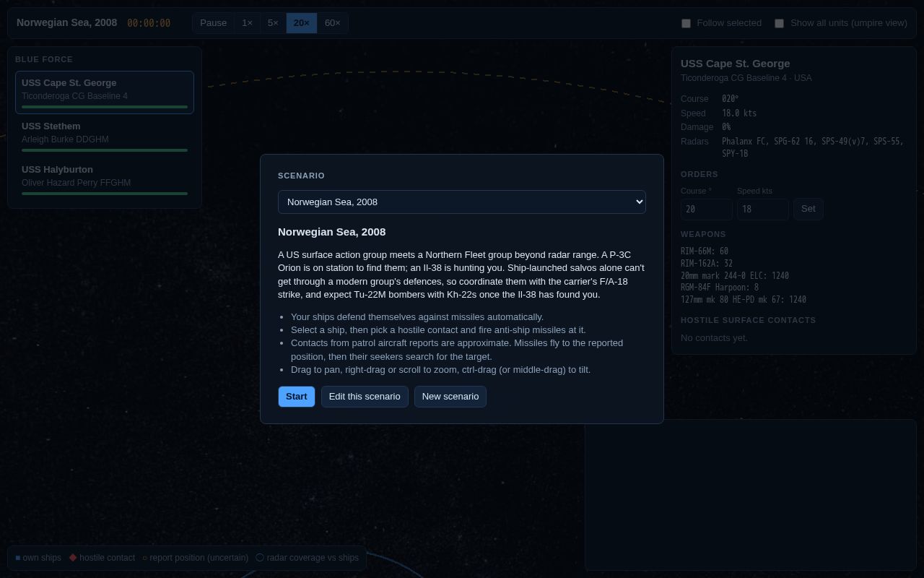Click the 18.0 kts speed value
The image size is (924, 578).
click(x=739, y=113)
